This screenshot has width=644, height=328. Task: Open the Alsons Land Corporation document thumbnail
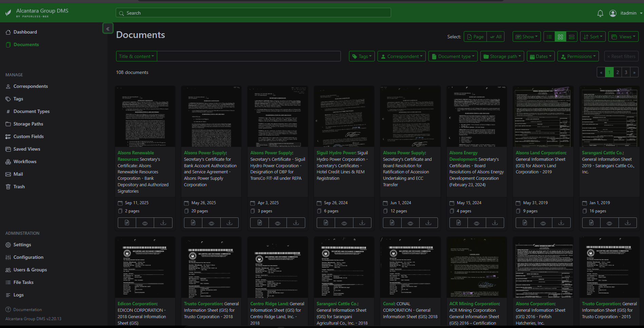[x=543, y=116]
